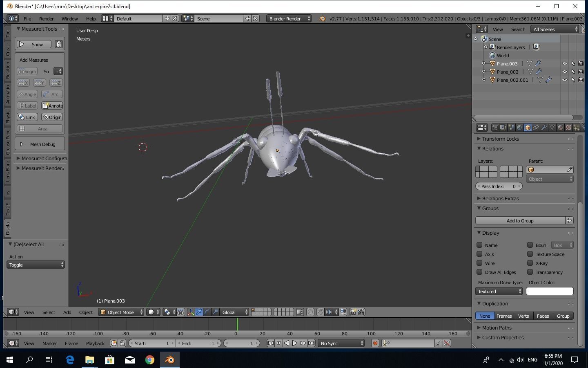Open the Maximum Draw Type Textured dropdown

pos(499,292)
